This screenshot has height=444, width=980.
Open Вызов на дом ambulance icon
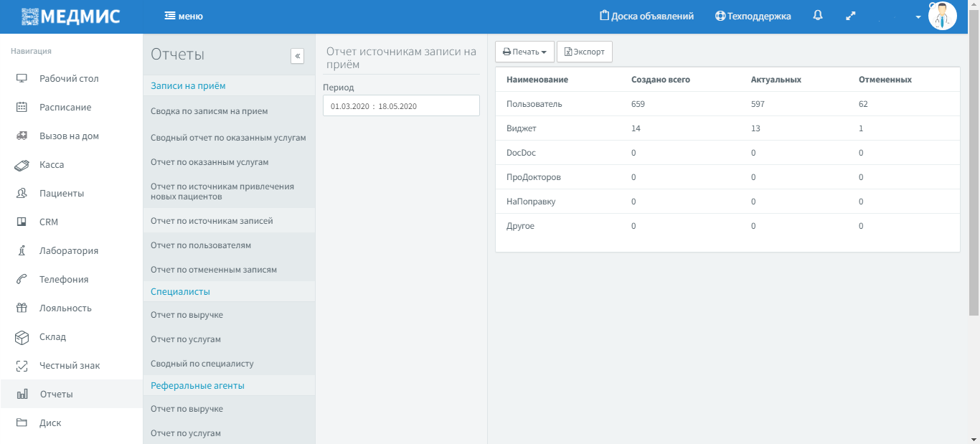tap(22, 136)
